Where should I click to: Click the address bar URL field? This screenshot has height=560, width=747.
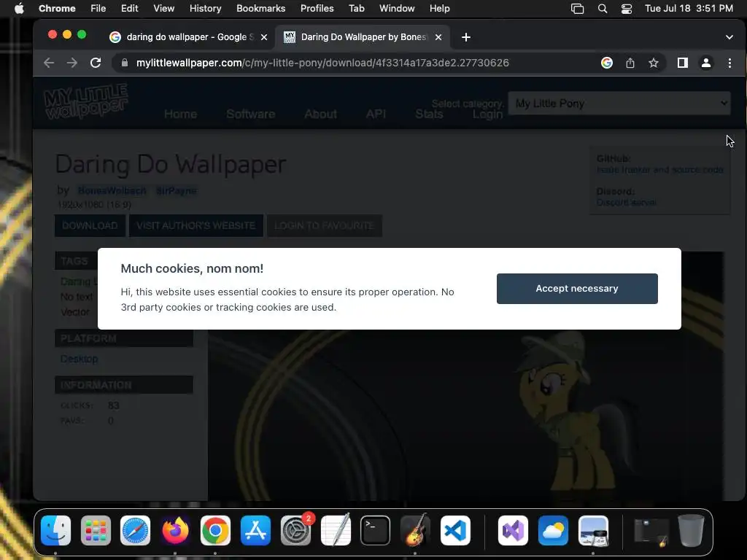[322, 63]
